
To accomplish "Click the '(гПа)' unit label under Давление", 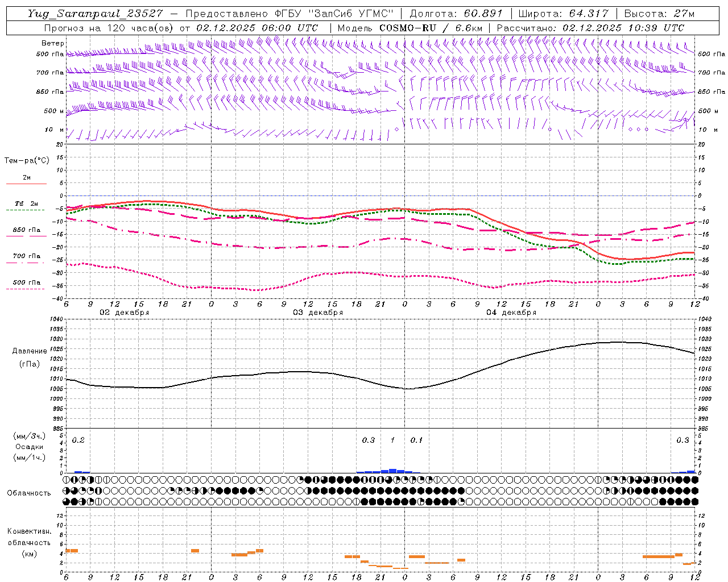I will click(30, 364).
